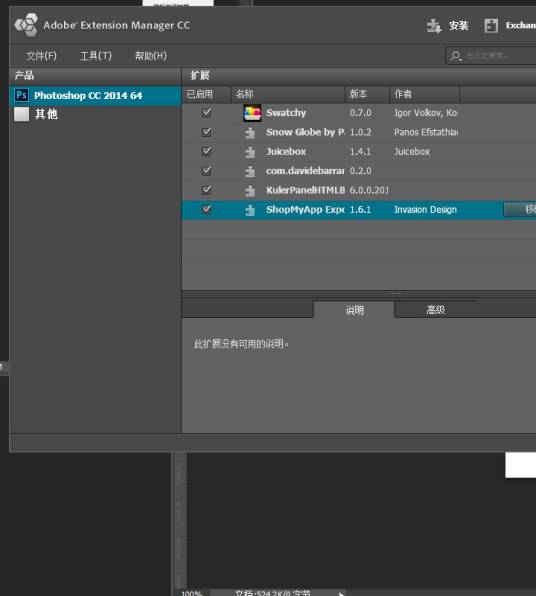
Task: Click the KulerPanelHTML extension plug-in icon
Action: 250,191
